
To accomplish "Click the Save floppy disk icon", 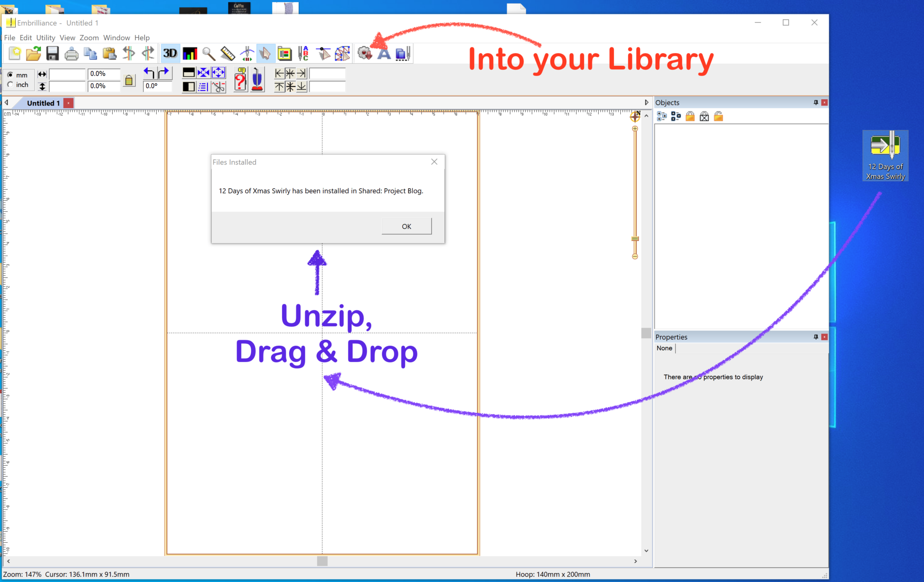I will (52, 54).
